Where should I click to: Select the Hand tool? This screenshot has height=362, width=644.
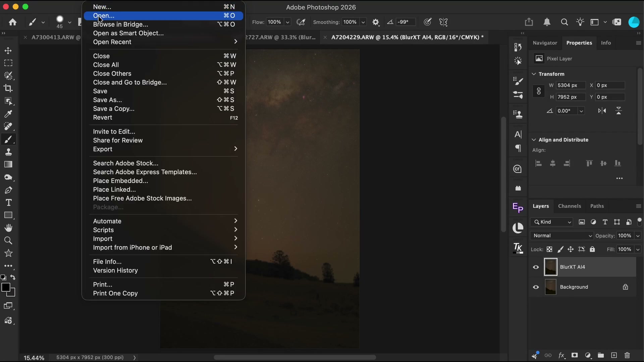pyautogui.click(x=8, y=228)
